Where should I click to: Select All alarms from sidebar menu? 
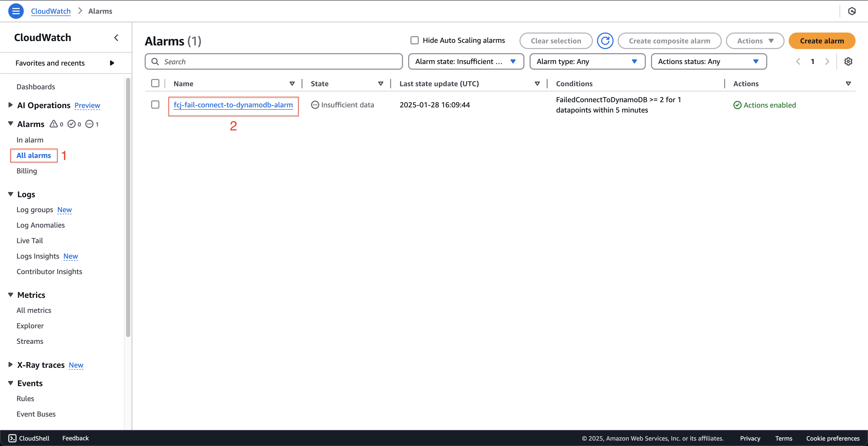34,155
